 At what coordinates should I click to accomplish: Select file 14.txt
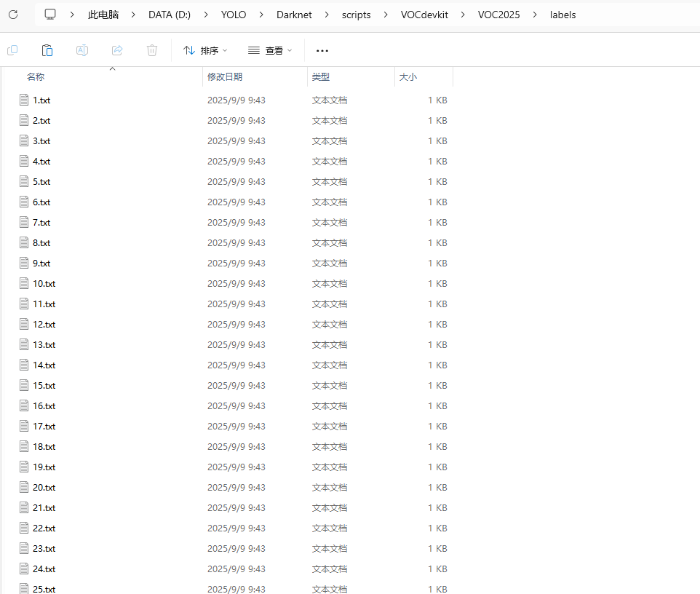pyautogui.click(x=44, y=365)
